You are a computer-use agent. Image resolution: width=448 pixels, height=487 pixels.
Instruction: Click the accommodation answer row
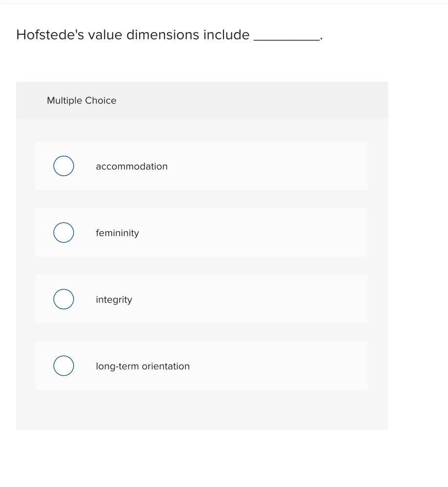coord(201,166)
